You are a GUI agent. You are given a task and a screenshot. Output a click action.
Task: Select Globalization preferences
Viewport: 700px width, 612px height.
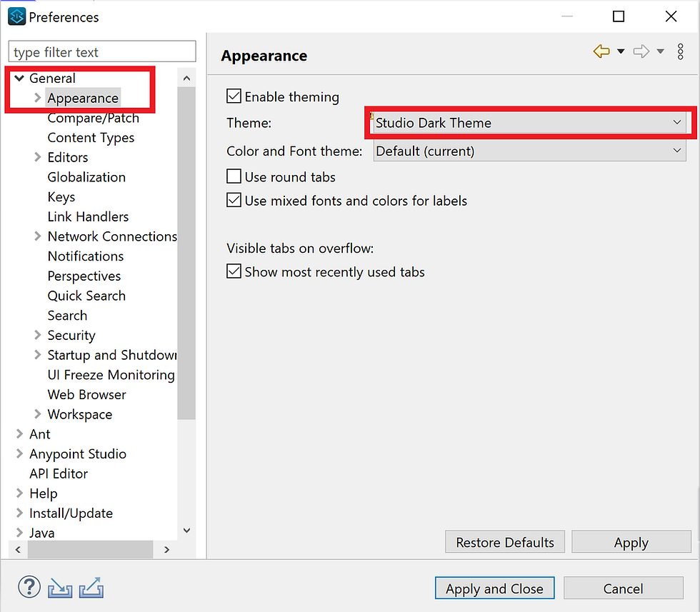[x=86, y=177]
